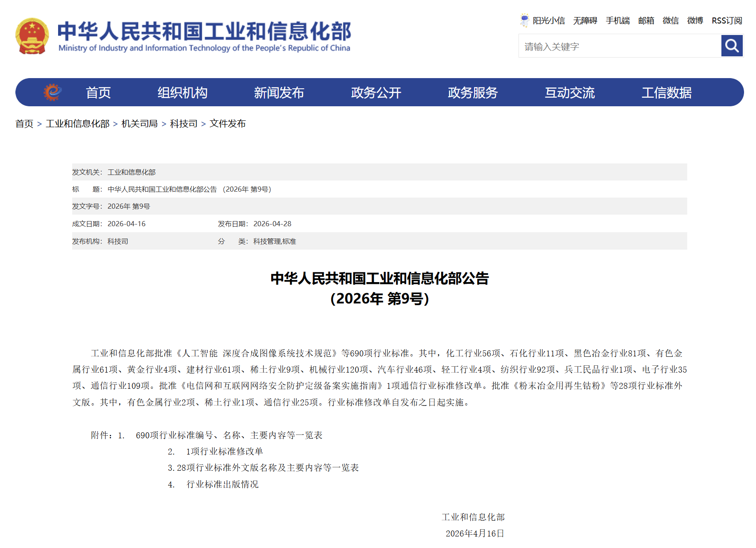Open attachment 28项行业标准外文版名称及主要内容等一览表
This screenshot has width=756, height=548.
(x=268, y=468)
